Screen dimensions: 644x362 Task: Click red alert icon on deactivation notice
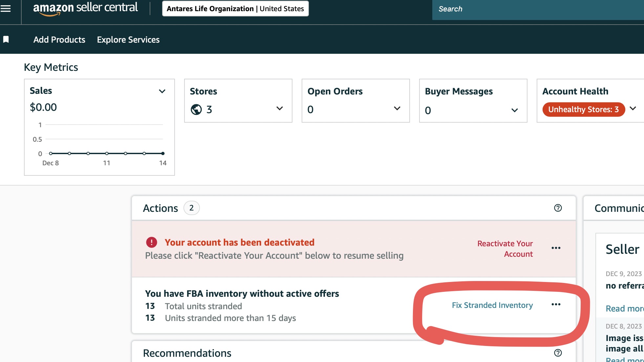151,242
